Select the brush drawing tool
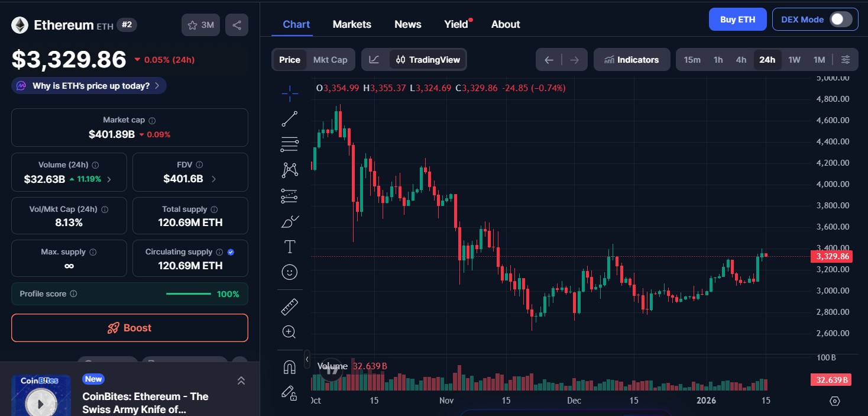Screen dimensions: 868x416 [289, 221]
